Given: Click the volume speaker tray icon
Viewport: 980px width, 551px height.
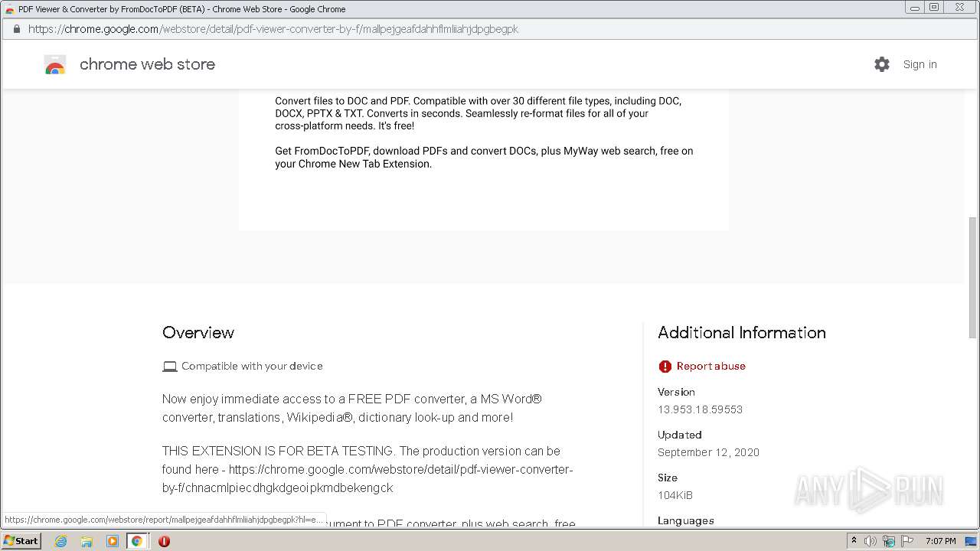Looking at the screenshot, I should tap(871, 541).
